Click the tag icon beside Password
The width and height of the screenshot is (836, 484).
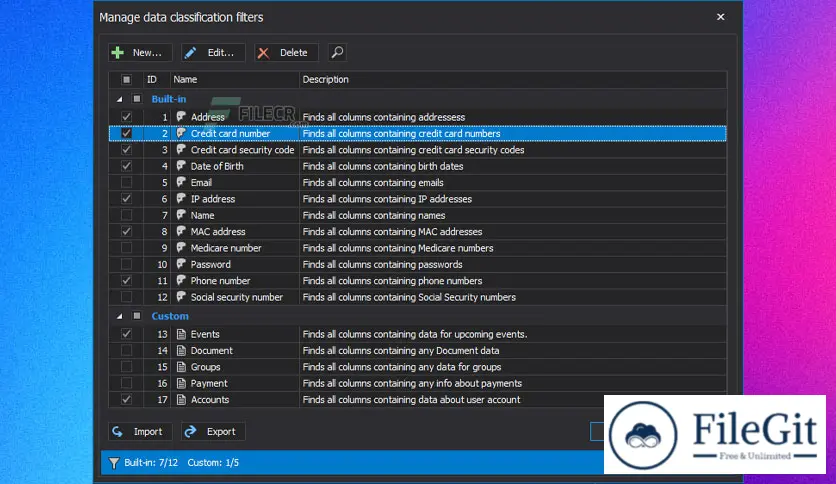pos(181,264)
